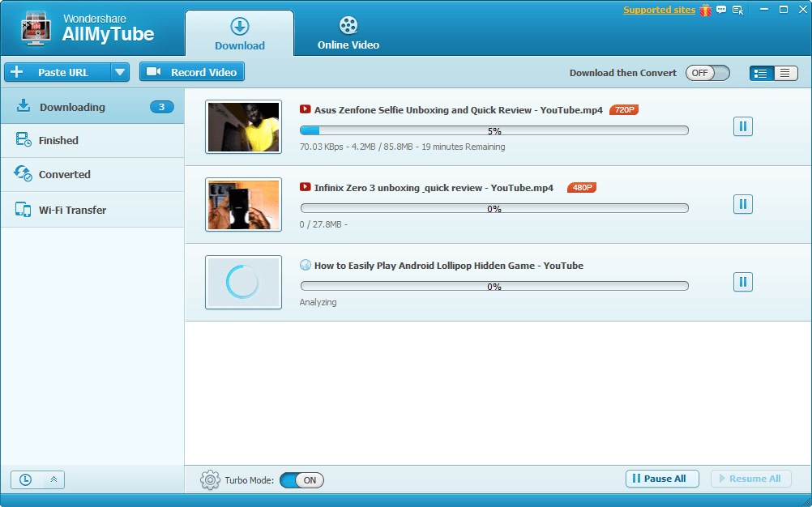Switch to detailed list view
This screenshot has height=507, width=812.
tap(761, 73)
